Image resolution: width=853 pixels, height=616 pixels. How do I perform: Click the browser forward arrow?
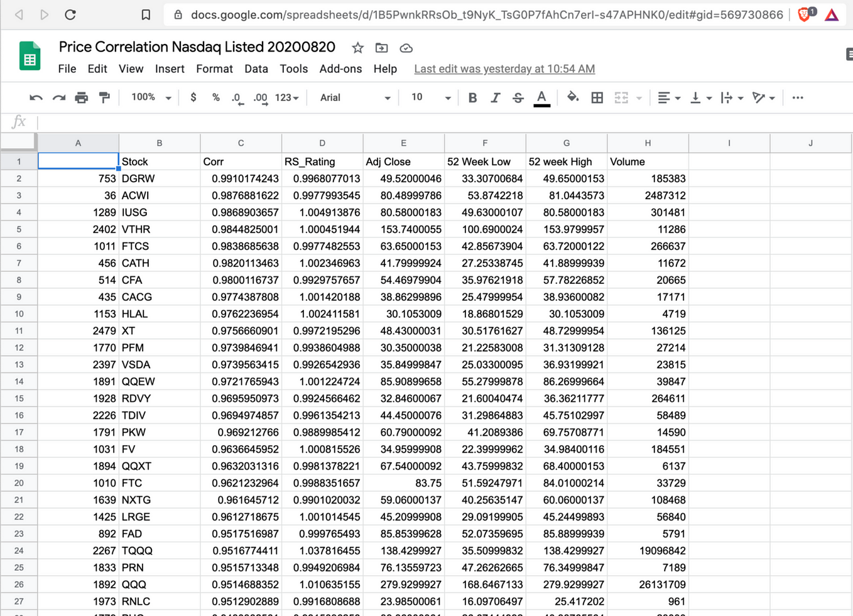44,14
